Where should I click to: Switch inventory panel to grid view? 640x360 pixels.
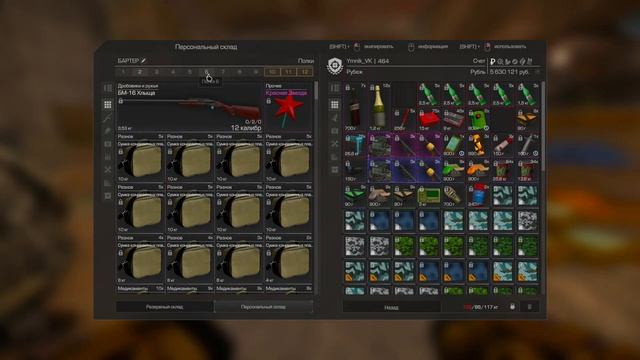pos(335,105)
